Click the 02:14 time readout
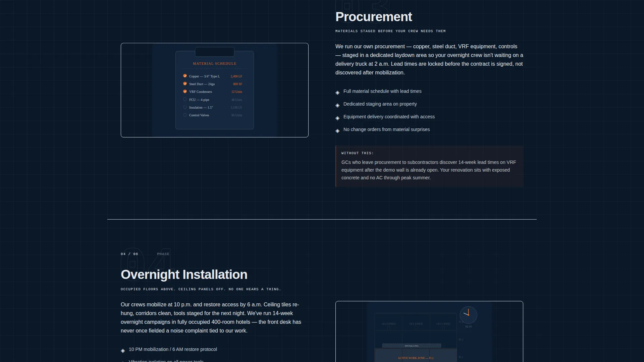The width and height of the screenshot is (644, 362). [x=468, y=326]
